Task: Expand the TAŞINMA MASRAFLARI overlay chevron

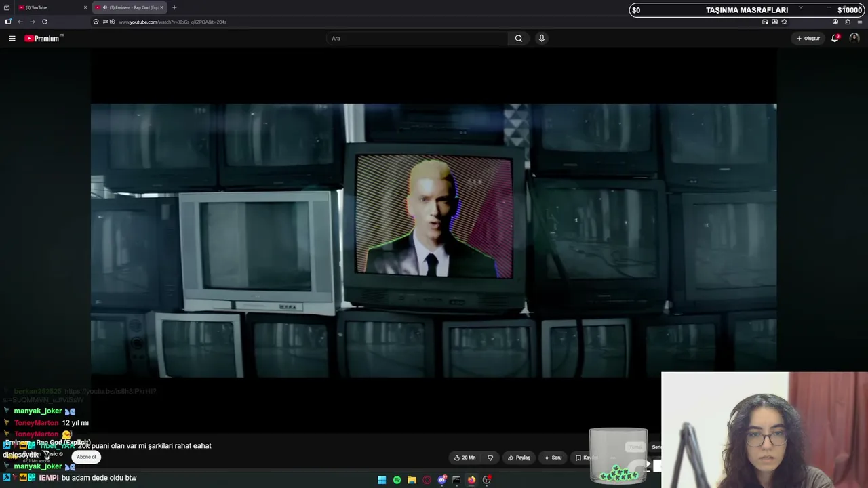Action: click(x=801, y=8)
